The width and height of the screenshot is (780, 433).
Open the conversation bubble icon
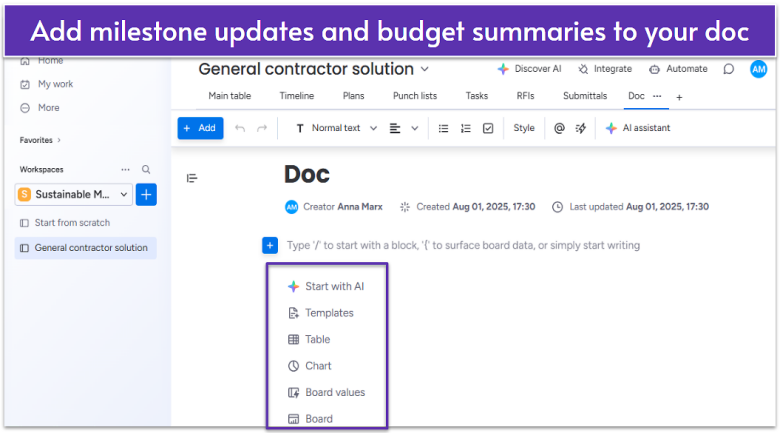[x=729, y=69]
